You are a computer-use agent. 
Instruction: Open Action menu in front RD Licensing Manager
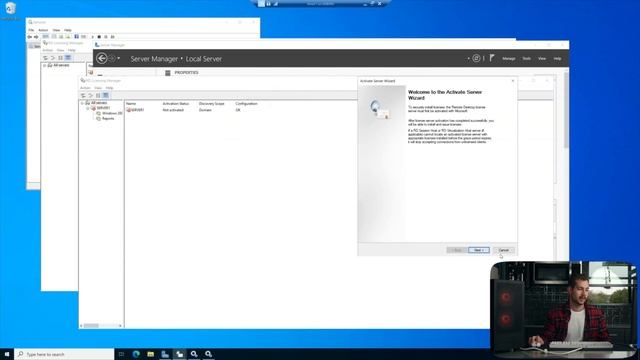tap(85, 88)
